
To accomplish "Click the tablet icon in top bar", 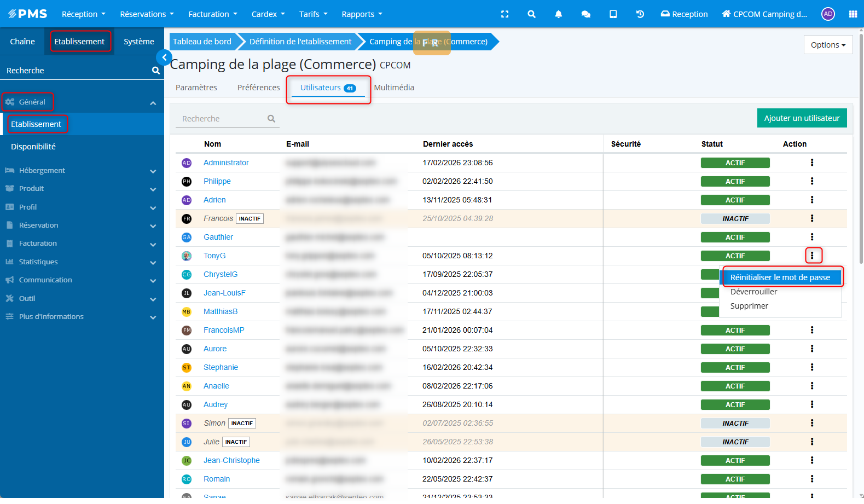I will pyautogui.click(x=613, y=14).
